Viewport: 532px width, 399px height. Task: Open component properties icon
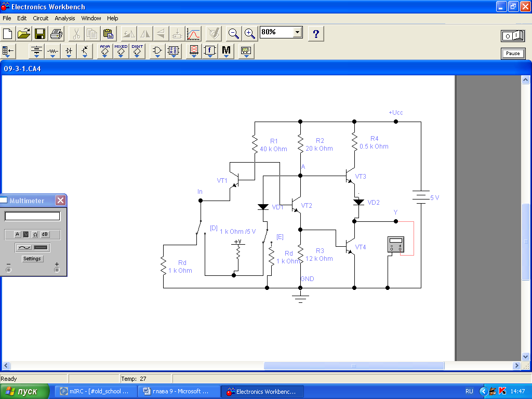214,34
